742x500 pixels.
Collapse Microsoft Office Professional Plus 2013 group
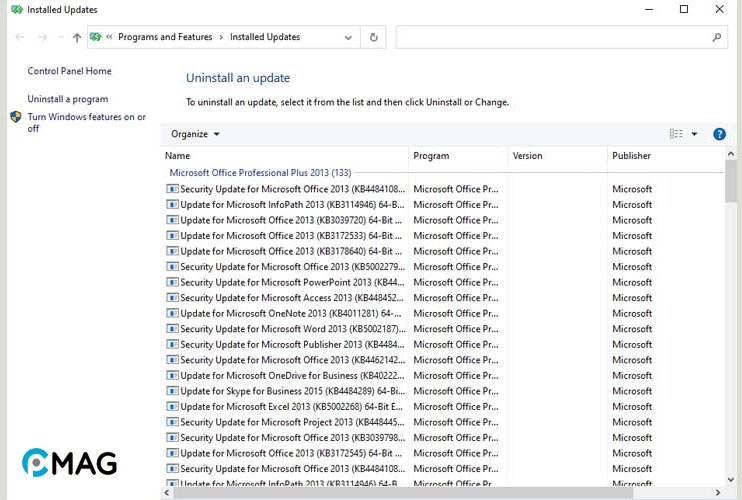(x=260, y=173)
